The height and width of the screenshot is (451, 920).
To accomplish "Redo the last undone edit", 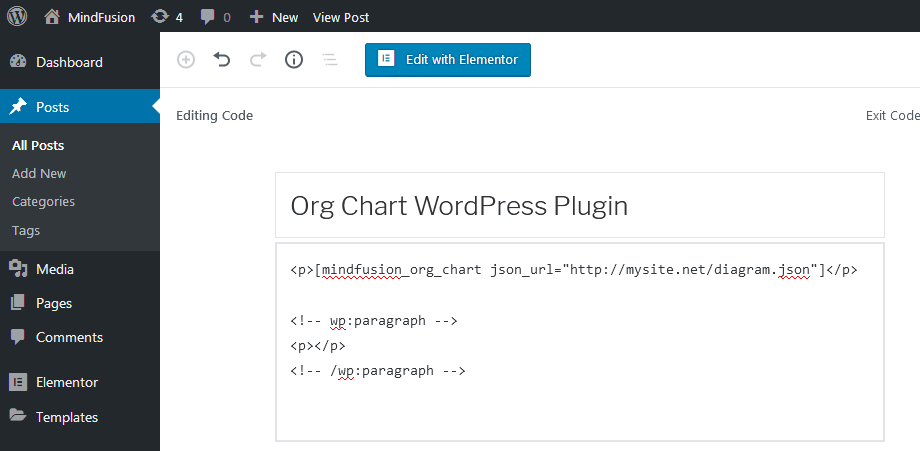I will (x=258, y=60).
